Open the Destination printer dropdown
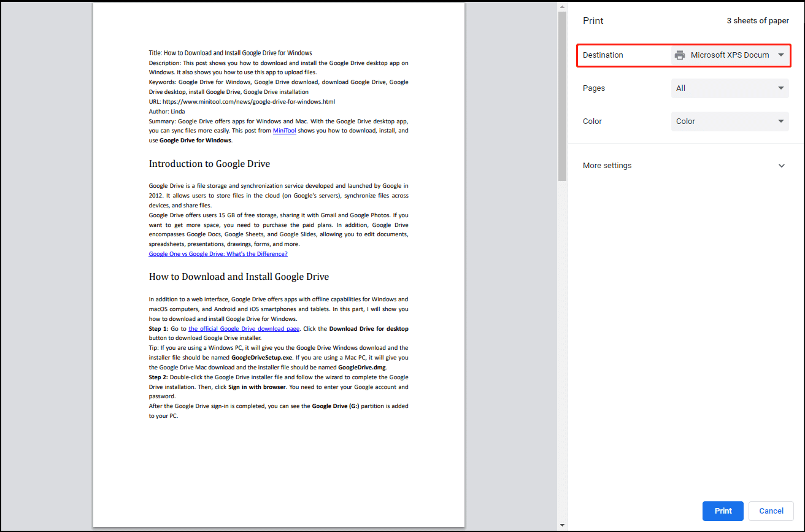Viewport: 805px width, 532px height. pos(730,55)
